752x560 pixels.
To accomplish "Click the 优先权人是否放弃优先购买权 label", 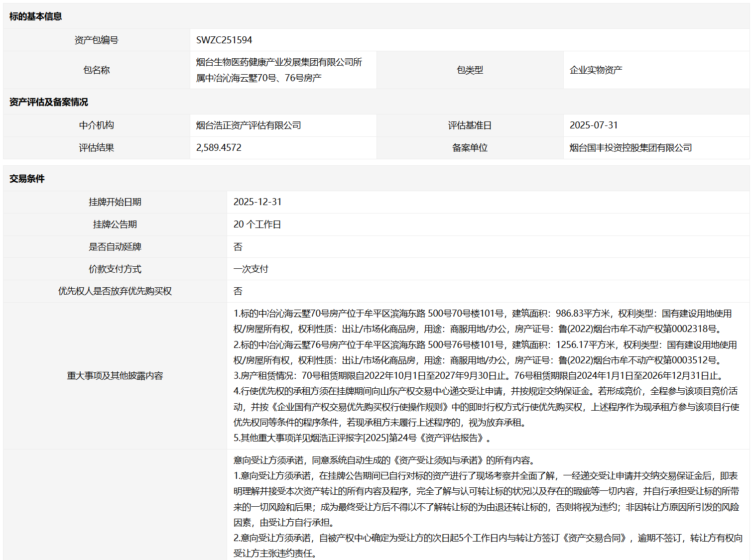I will click(115, 291).
